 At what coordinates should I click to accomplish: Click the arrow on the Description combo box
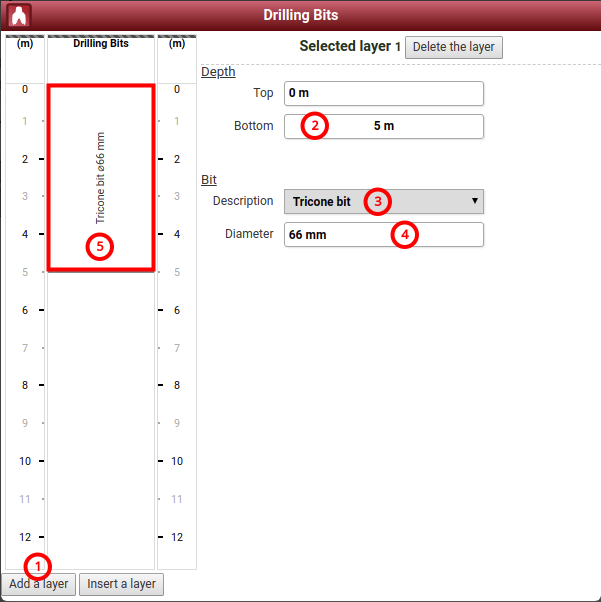475,201
